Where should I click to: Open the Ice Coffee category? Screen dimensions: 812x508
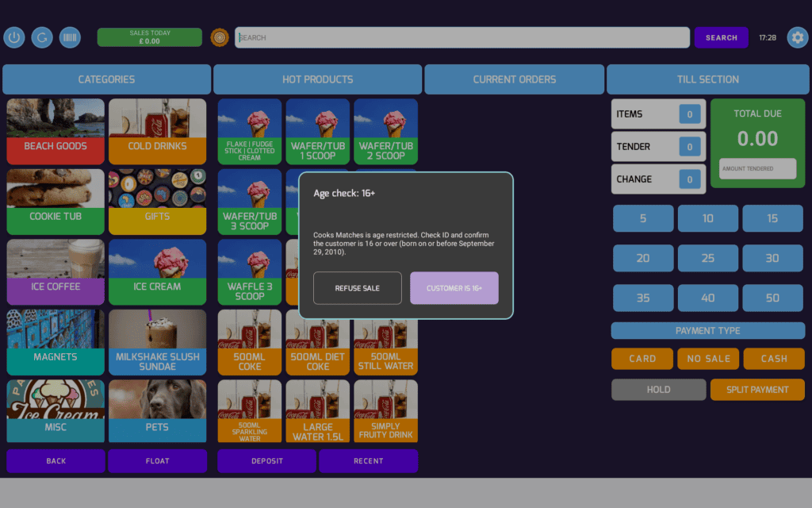coord(56,271)
